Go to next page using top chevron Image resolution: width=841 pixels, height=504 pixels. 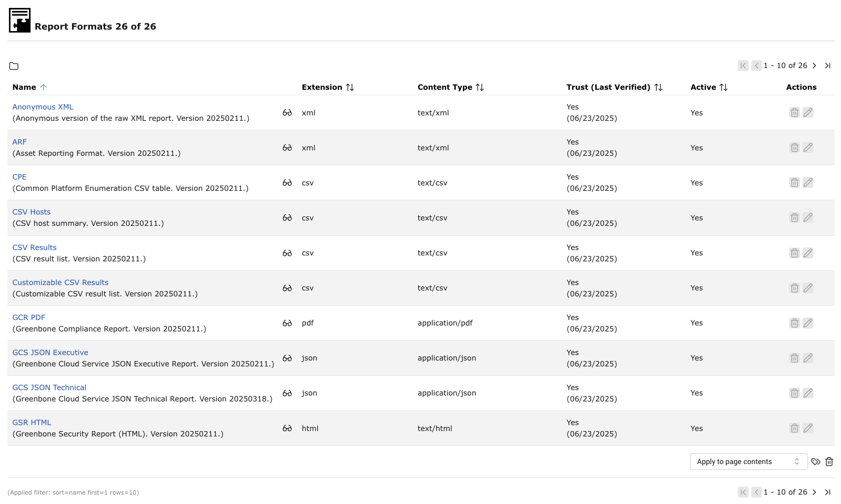click(814, 66)
